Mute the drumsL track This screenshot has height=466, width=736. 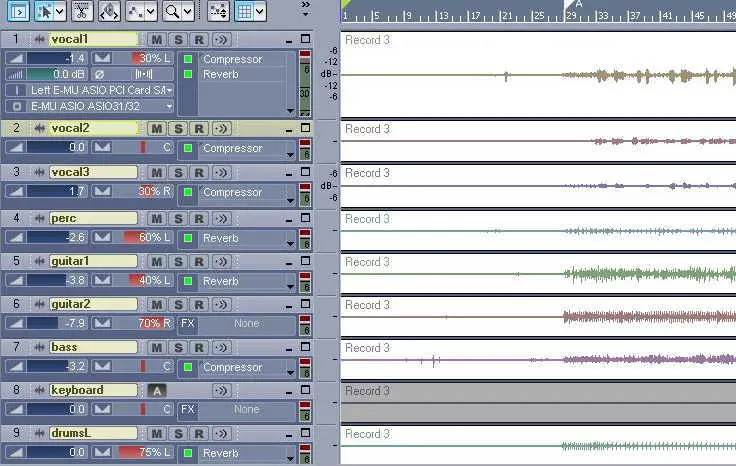(157, 434)
